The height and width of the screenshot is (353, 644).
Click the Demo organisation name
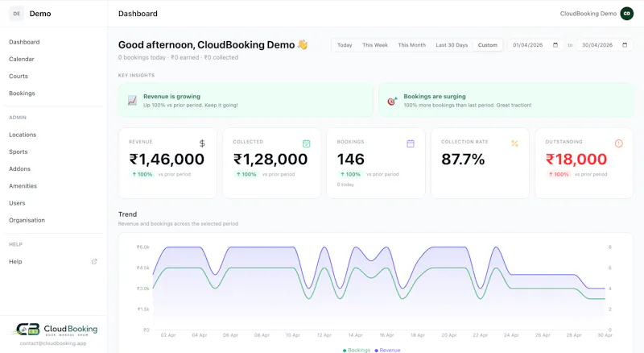pyautogui.click(x=40, y=14)
